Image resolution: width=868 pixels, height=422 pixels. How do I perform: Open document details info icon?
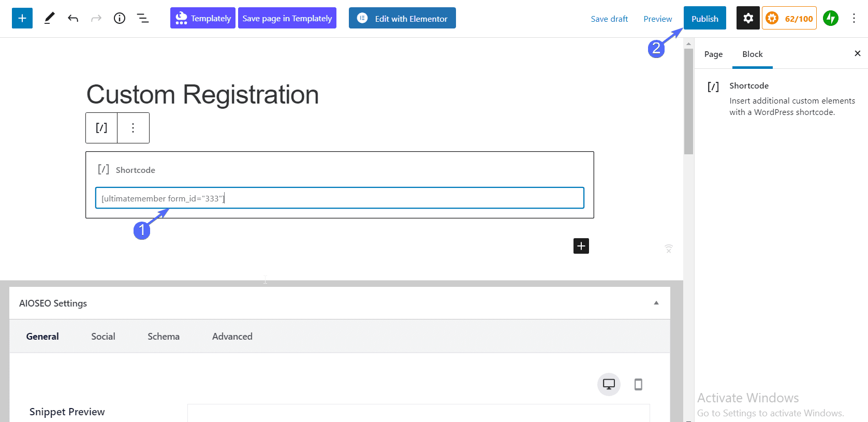(x=120, y=18)
